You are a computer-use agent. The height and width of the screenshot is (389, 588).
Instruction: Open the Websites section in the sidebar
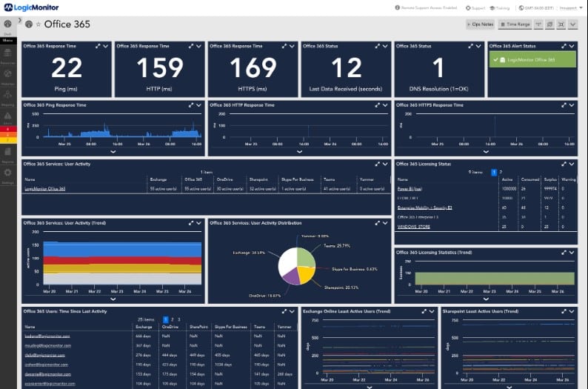(8, 76)
